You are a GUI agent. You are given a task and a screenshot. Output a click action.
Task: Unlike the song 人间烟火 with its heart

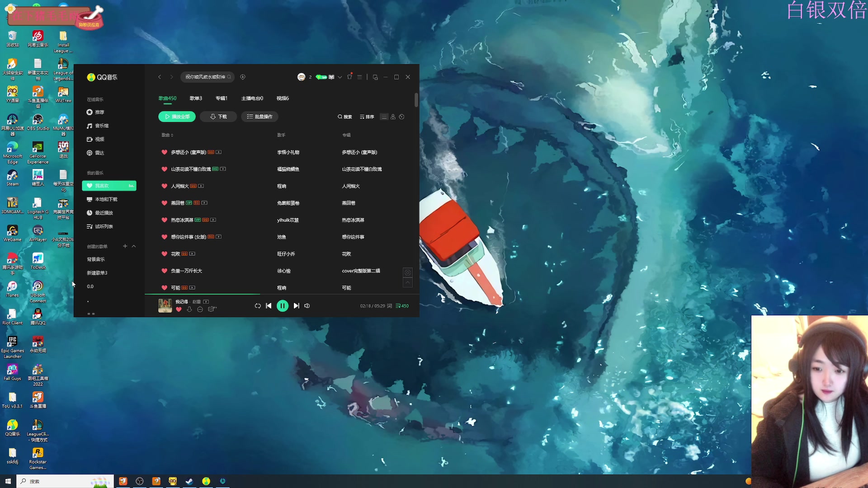click(x=165, y=186)
